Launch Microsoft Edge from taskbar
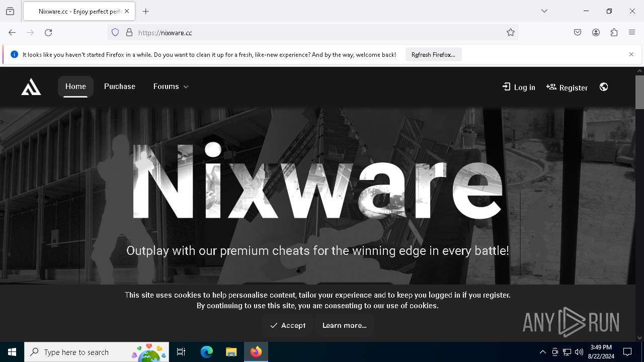The image size is (644, 362). tap(207, 352)
